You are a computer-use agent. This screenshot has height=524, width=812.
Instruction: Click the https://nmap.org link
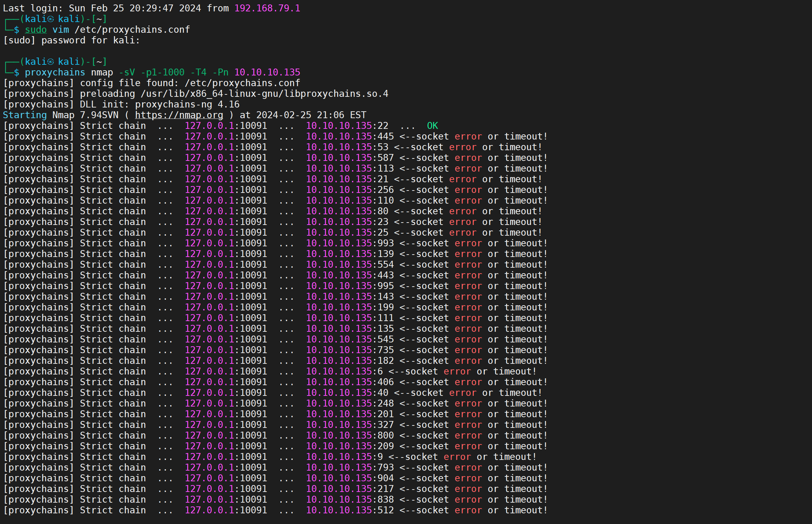(179, 115)
